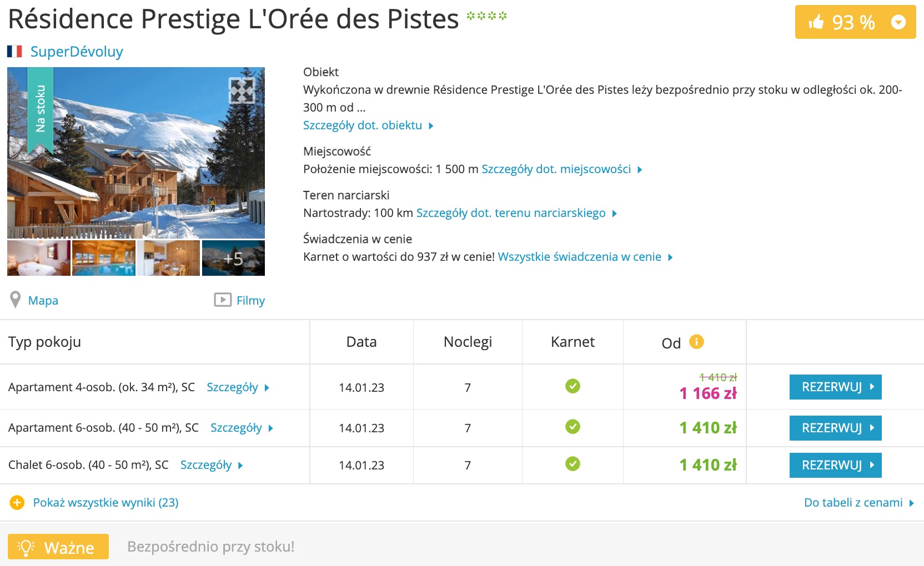Enlarge main photo using fullscreen icon
The width and height of the screenshot is (924, 566).
pyautogui.click(x=242, y=90)
